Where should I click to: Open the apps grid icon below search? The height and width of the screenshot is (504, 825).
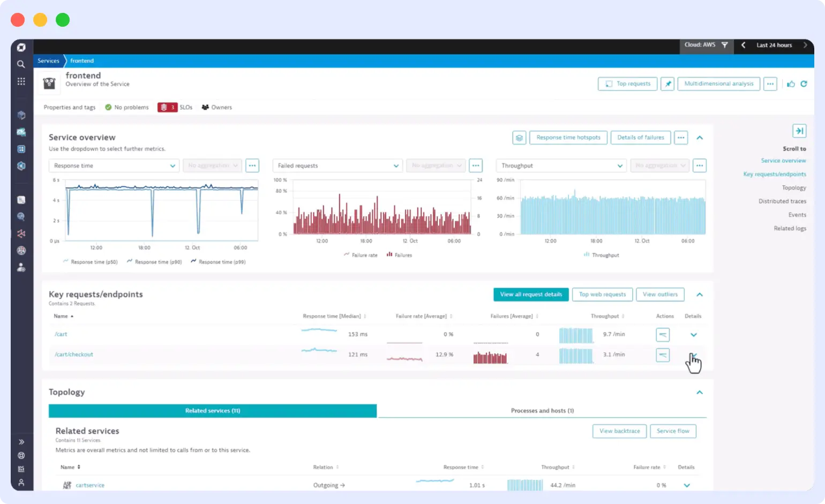point(21,81)
